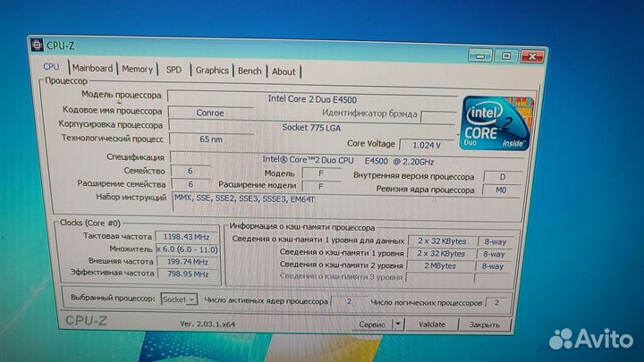Expand the Socket processor selection dropdown
This screenshot has width=644, height=362.
[x=180, y=299]
